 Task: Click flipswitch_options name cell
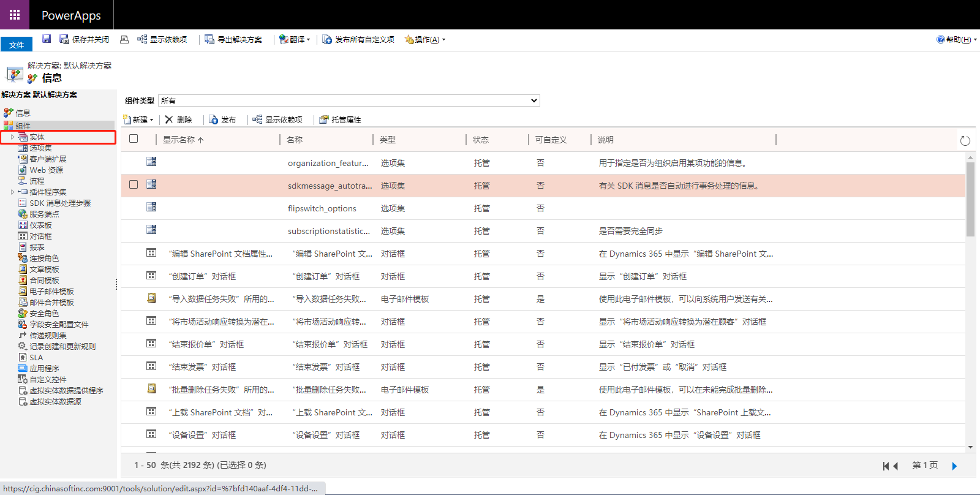[322, 208]
